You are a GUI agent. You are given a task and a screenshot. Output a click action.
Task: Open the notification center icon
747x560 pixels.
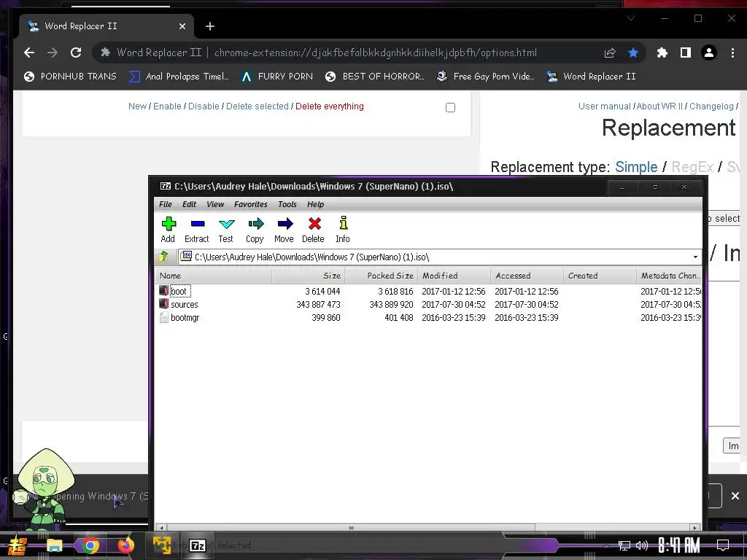[723, 545]
